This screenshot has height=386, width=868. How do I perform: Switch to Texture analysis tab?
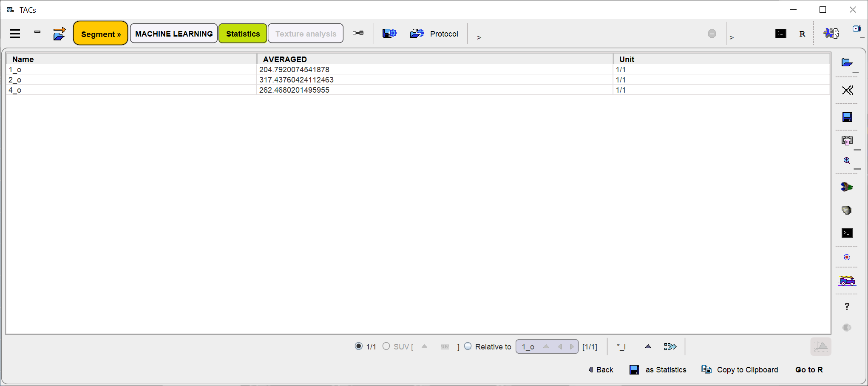pos(306,34)
